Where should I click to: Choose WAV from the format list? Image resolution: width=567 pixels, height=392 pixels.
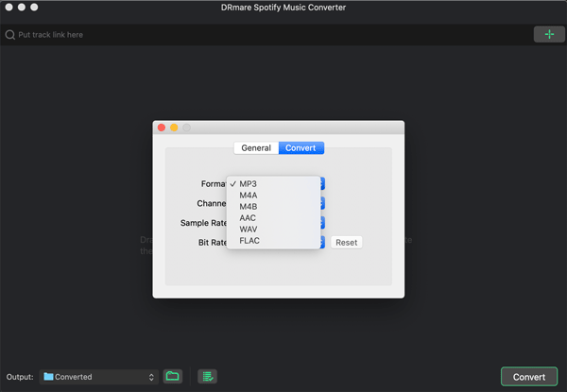[273, 230]
